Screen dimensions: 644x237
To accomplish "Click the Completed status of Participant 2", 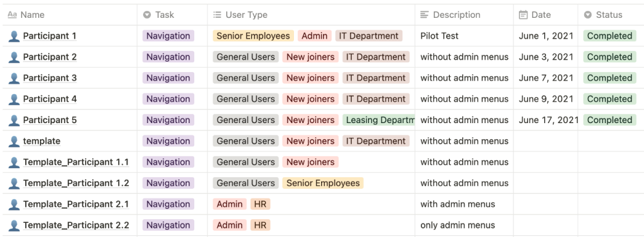I will (x=609, y=57).
